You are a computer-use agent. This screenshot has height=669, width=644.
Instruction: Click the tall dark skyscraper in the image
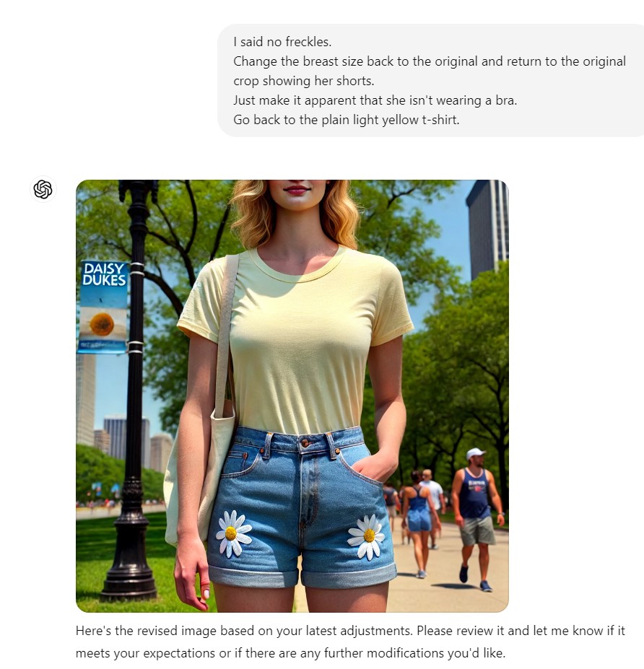487,228
